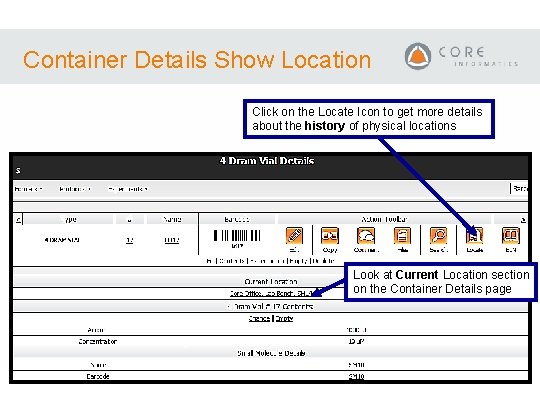540x405 pixels.
Task: Click the left arrow beside Type column
Action: [x=19, y=219]
